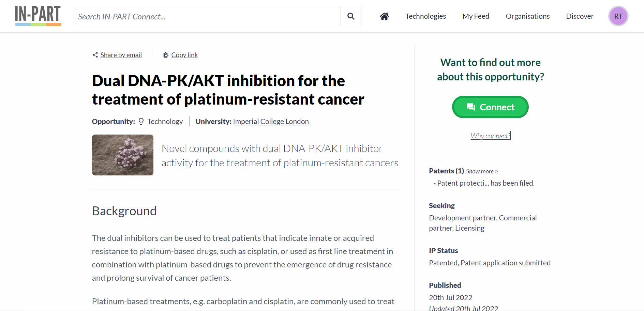Click the IN-PART logo

pyautogui.click(x=38, y=16)
